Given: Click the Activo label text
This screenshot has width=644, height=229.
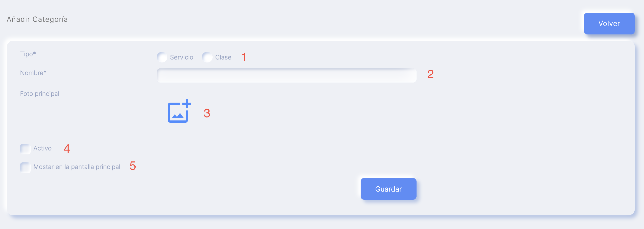Looking at the screenshot, I should pos(43,148).
